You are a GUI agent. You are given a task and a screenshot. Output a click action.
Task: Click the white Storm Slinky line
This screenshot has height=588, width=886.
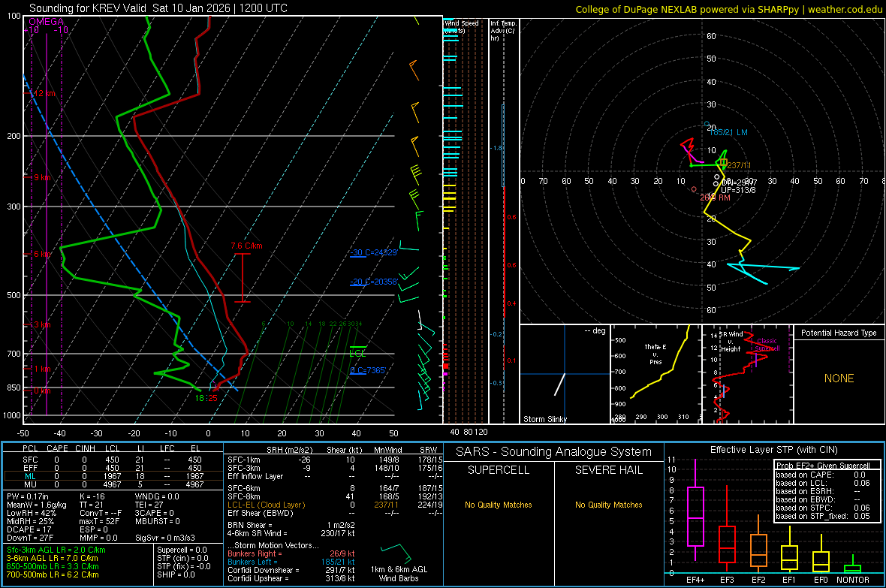point(559,384)
